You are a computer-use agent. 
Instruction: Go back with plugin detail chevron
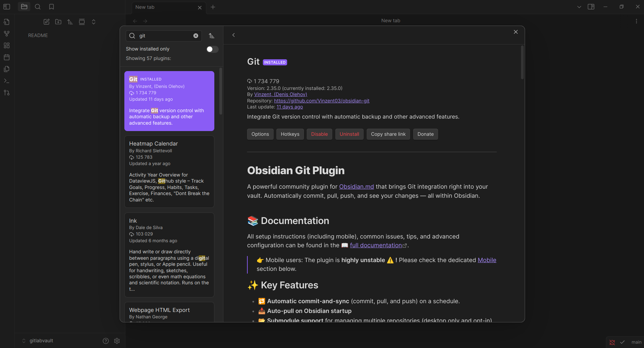pos(234,35)
